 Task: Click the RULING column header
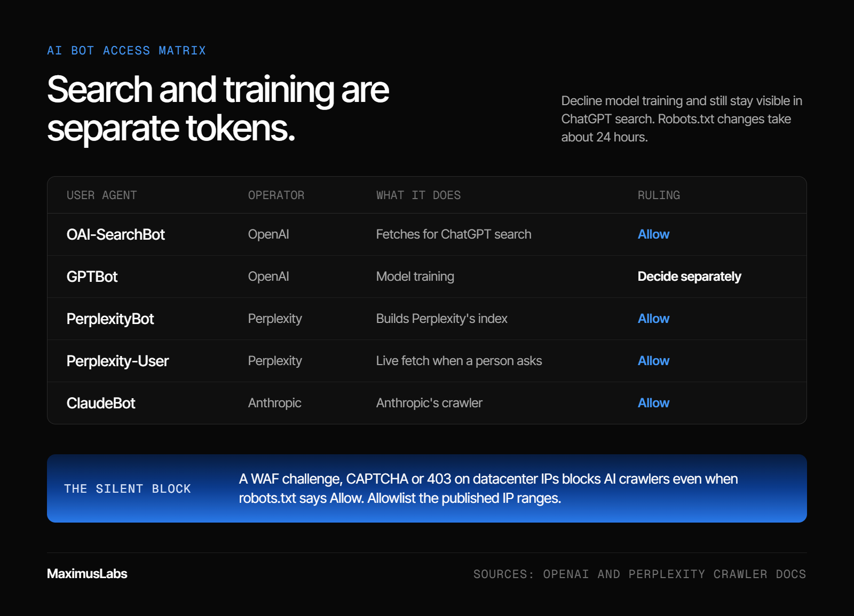[x=659, y=195]
